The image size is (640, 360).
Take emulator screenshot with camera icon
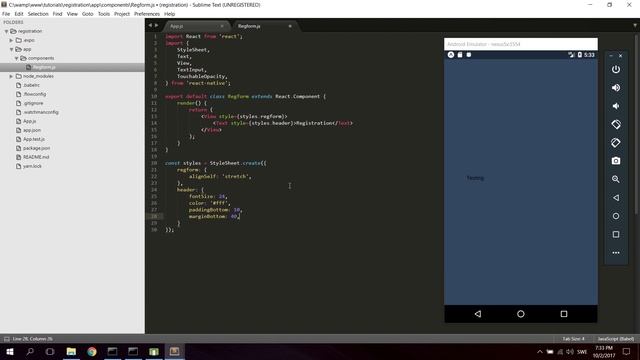pos(616,161)
